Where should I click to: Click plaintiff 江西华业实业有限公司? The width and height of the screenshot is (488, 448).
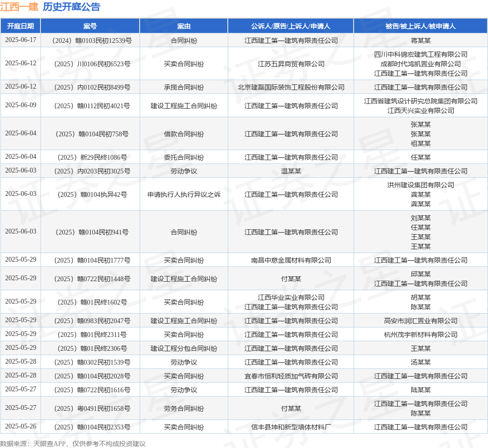(x=291, y=297)
